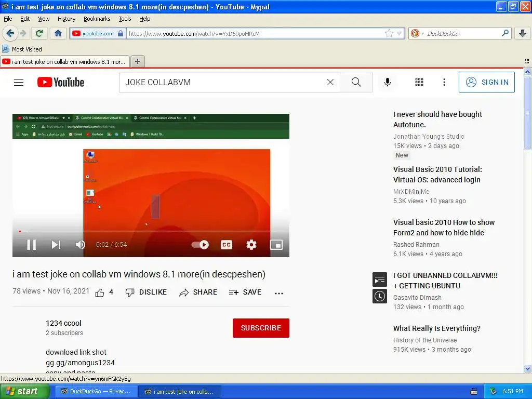Viewport: 532px width, 399px height.
Task: Open the History menu
Action: click(66, 19)
